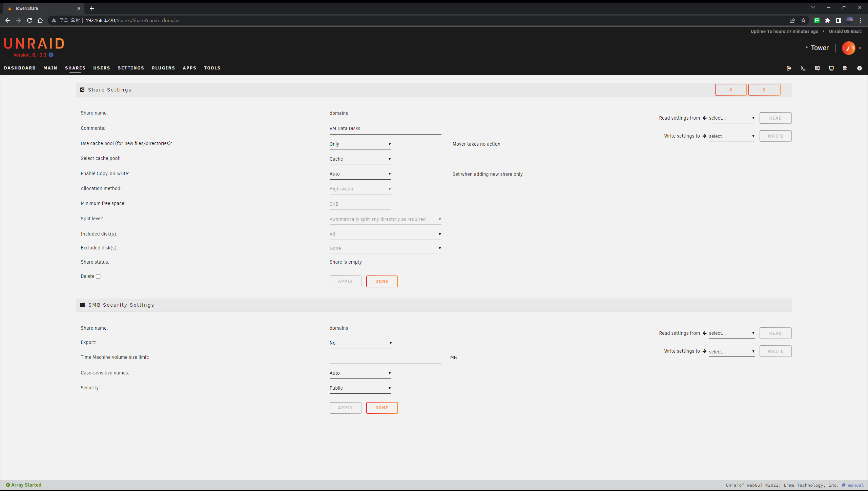Image resolution: width=868 pixels, height=491 pixels.
Task: Expand the SMB Export dropdown
Action: (360, 343)
